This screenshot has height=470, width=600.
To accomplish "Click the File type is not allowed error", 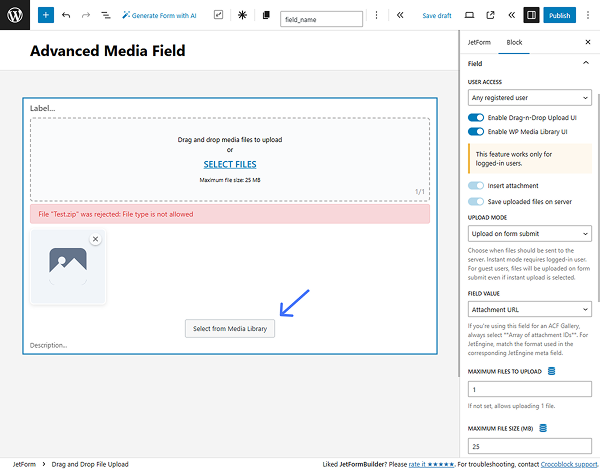I will pos(230,214).
